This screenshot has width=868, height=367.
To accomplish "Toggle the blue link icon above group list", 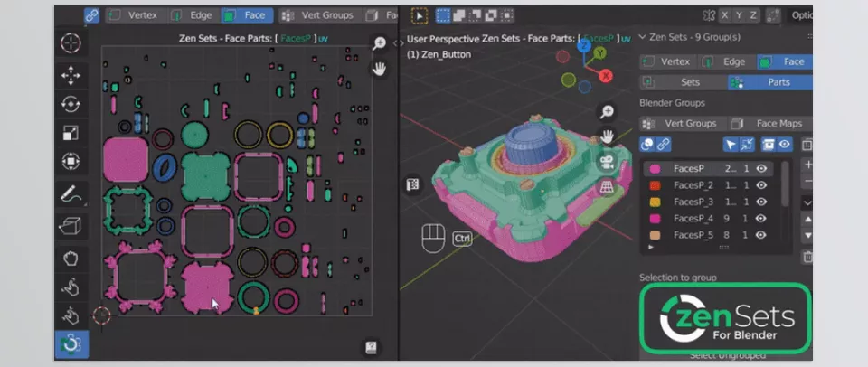I will [663, 145].
